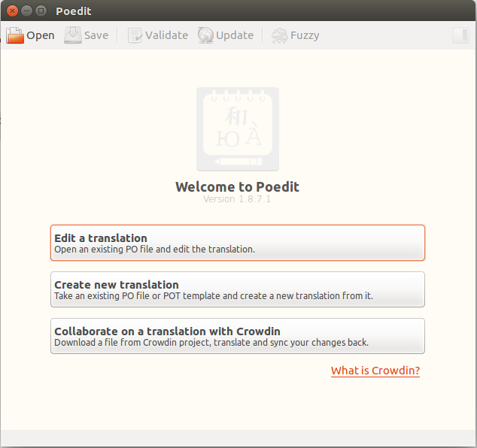477x448 pixels.
Task: Click the empty status bar at bottom
Action: [x=237, y=438]
